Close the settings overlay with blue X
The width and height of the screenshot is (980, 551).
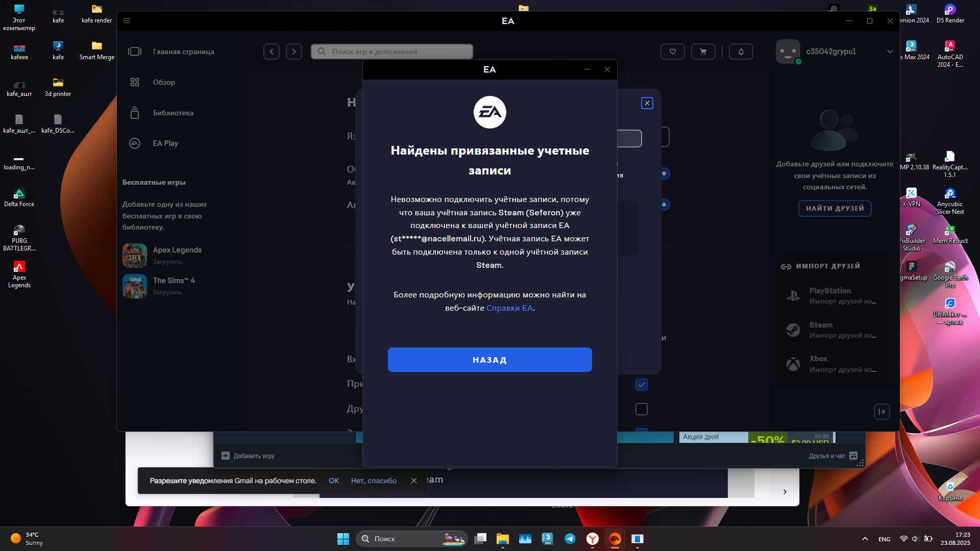pos(647,103)
